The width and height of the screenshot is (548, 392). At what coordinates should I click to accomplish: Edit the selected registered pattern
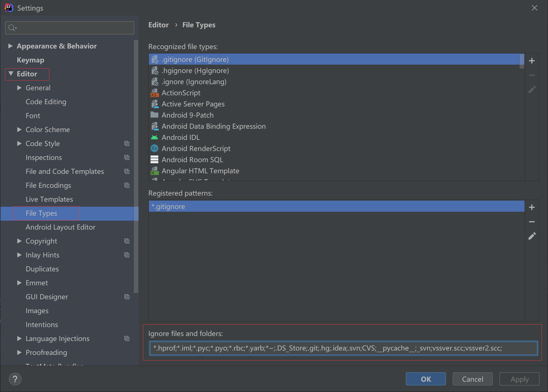532,236
